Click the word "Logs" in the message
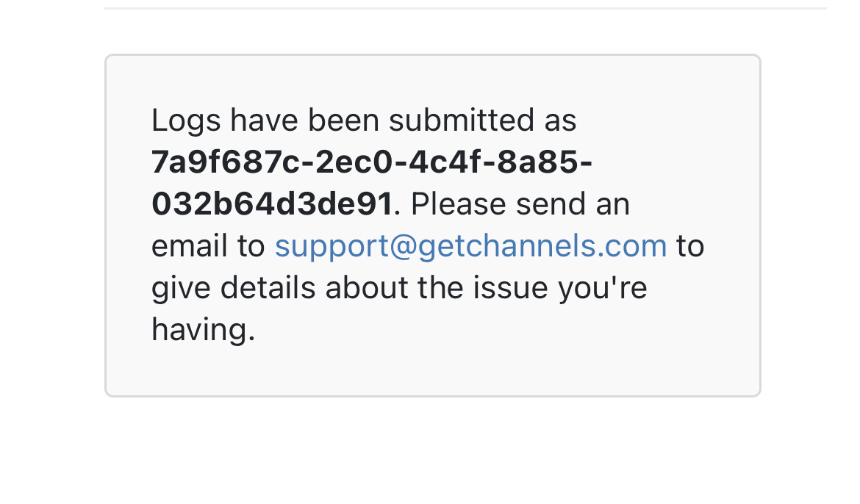The image size is (860, 504). pyautogui.click(x=186, y=120)
